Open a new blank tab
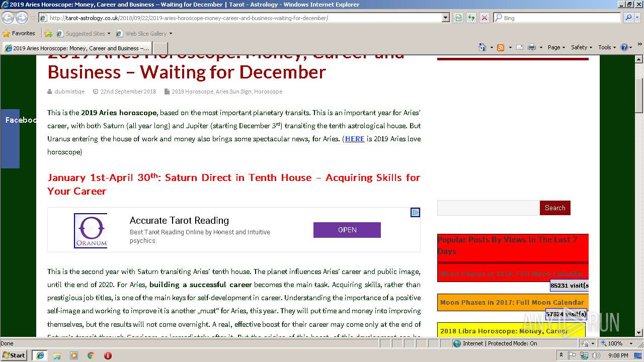This screenshot has height=362, width=644. tap(160, 48)
